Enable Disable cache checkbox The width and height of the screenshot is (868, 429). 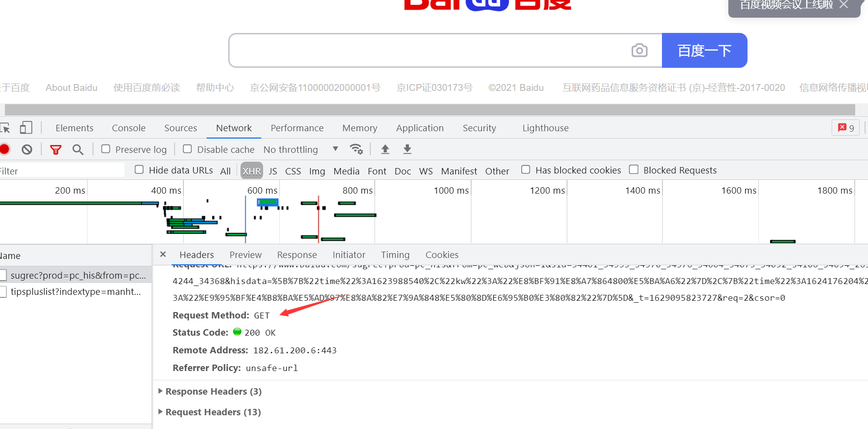[187, 149]
